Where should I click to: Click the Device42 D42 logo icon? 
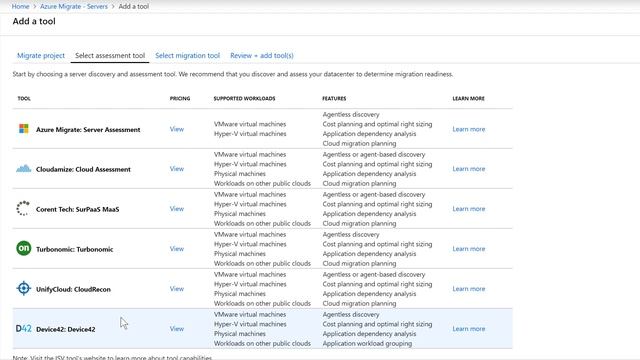point(24,329)
